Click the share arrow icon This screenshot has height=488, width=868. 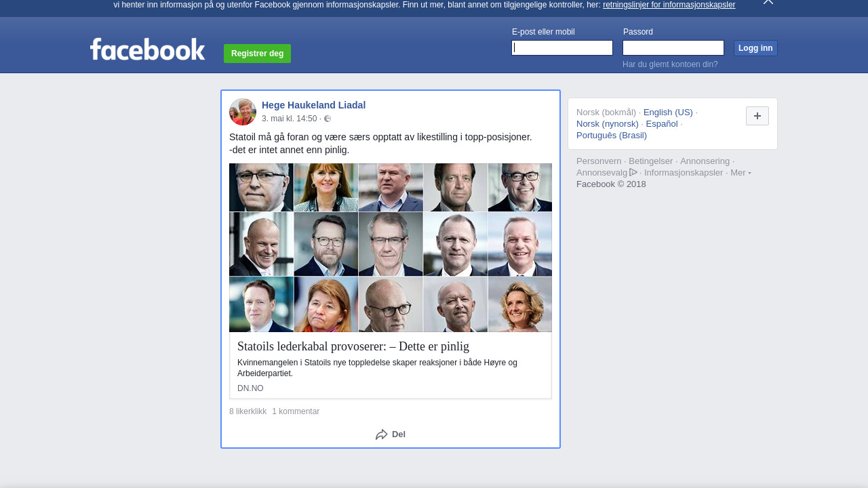[382, 434]
